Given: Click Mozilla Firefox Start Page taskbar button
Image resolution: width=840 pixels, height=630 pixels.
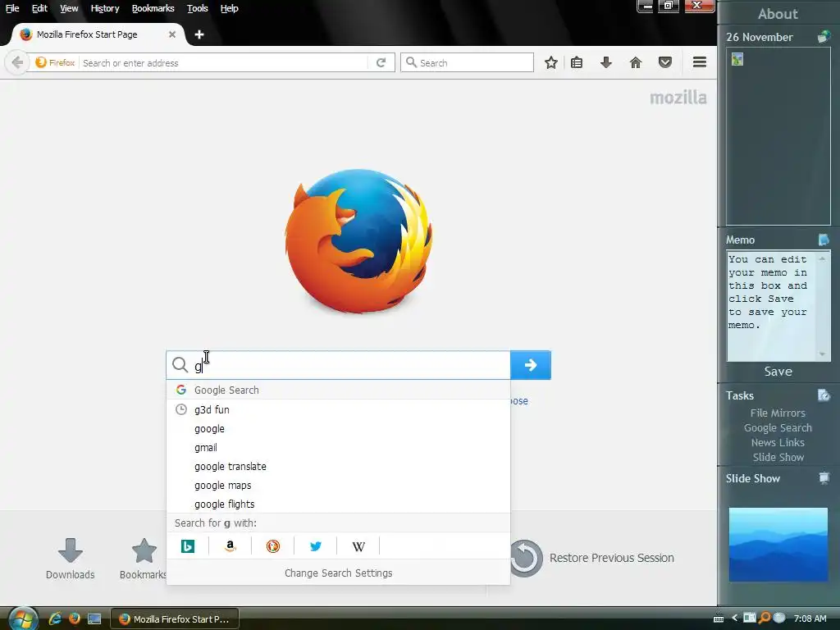Looking at the screenshot, I should (175, 619).
